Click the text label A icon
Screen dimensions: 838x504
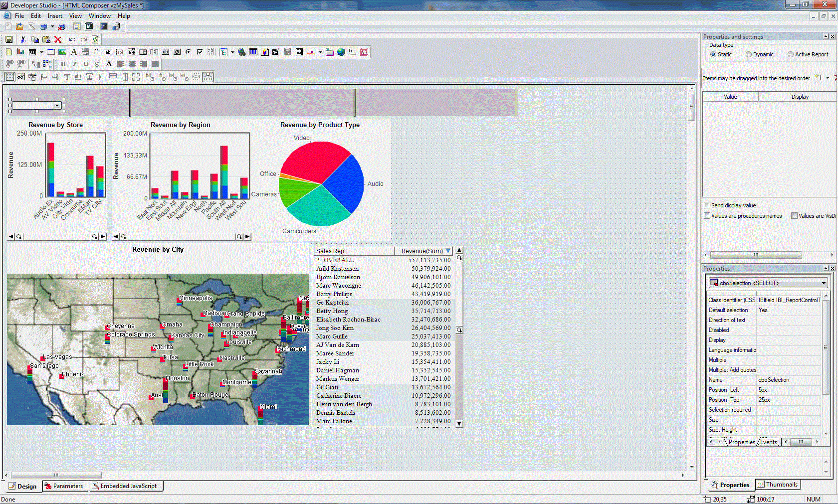click(74, 52)
